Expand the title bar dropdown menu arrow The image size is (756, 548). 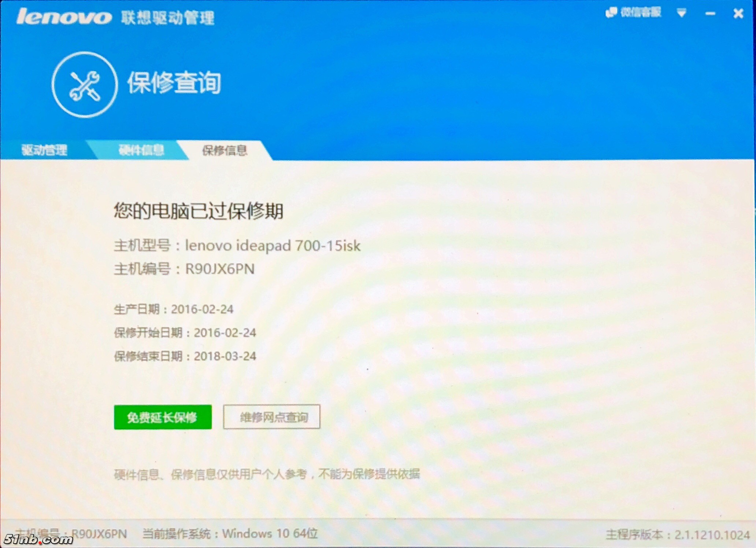click(681, 14)
